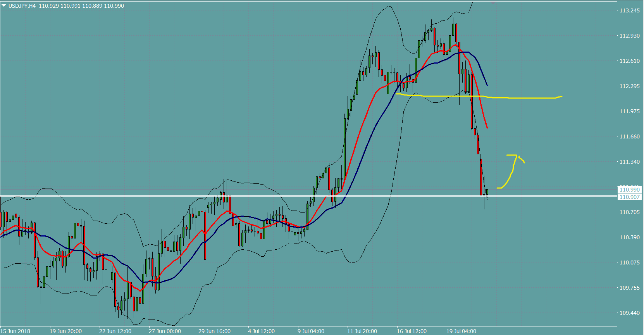Click the 15 Jun 2018 date label
The height and width of the screenshot is (335, 644).
15,331
